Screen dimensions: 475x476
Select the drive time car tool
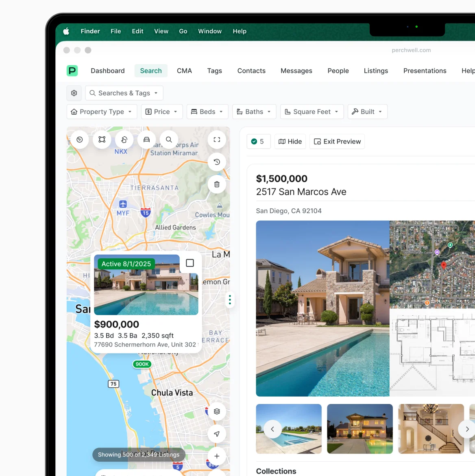(146, 140)
